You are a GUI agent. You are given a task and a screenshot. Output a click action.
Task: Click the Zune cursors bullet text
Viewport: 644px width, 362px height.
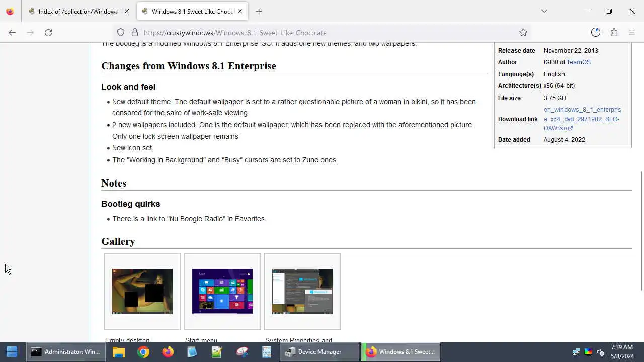coord(224,160)
